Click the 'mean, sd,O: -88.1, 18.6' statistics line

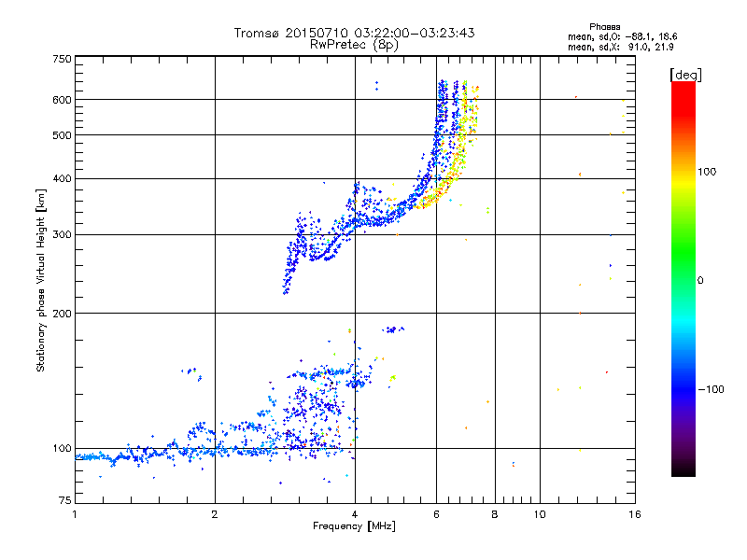(622, 36)
